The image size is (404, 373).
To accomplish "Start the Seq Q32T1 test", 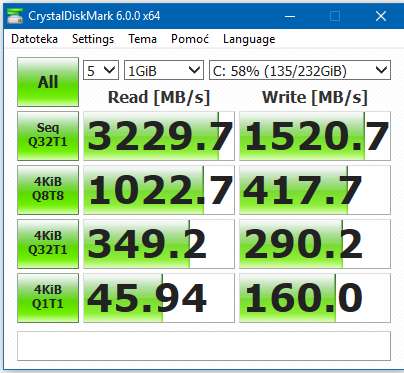I will coord(48,136).
